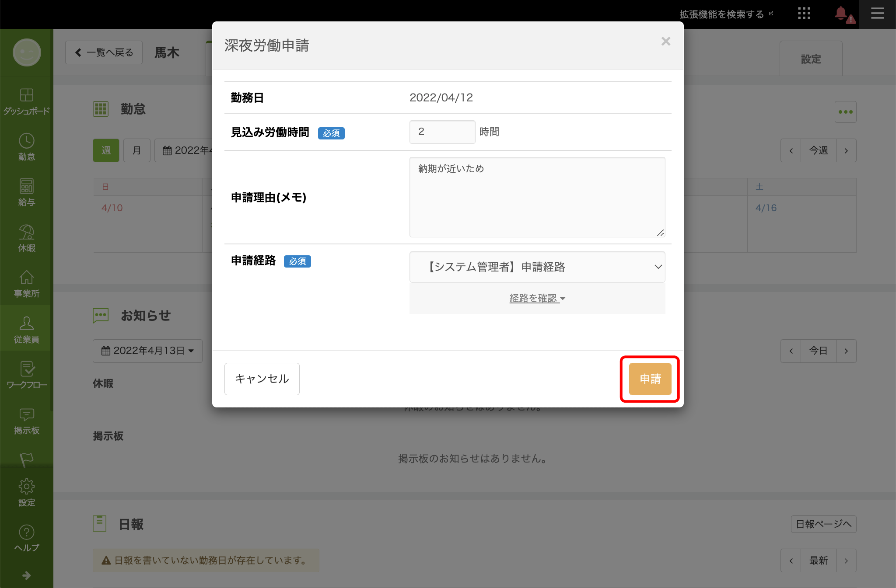
Task: Close the 深夜労働申請 dialog
Action: 665,42
